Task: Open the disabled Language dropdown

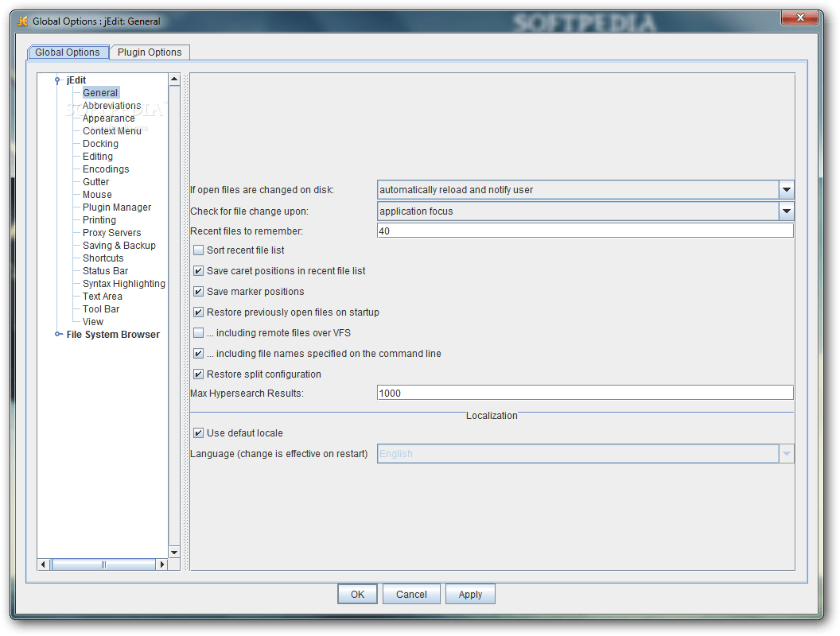Action: (x=786, y=454)
